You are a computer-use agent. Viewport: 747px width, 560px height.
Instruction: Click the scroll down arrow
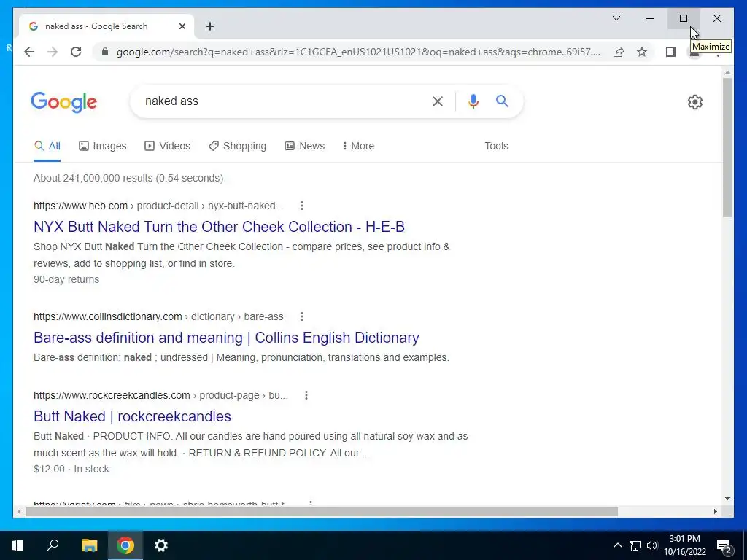727,499
